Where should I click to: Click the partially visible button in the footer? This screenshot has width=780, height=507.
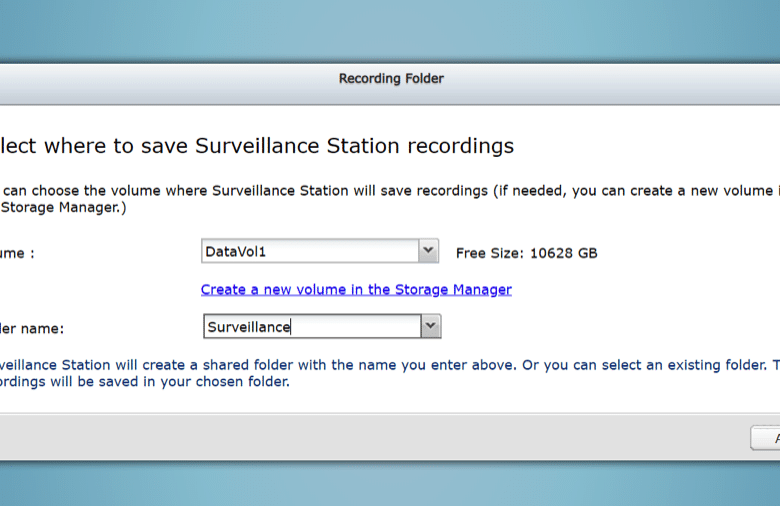pyautogui.click(x=765, y=438)
